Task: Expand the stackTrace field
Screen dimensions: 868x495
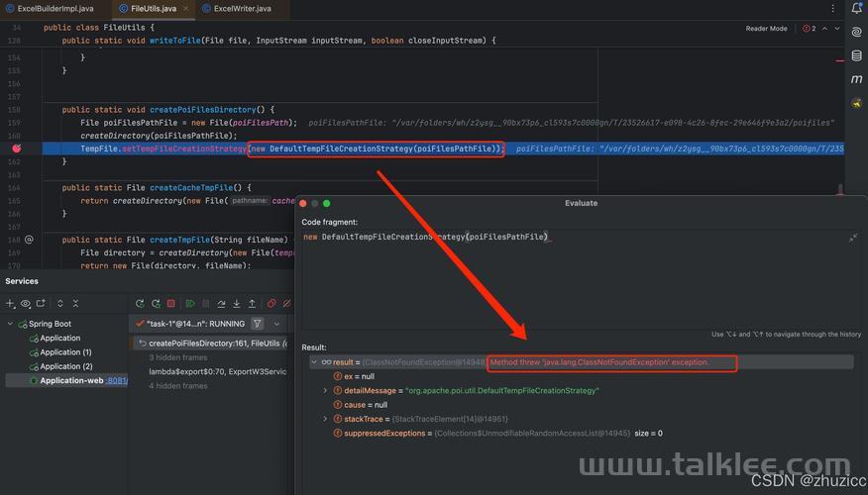Action: pos(325,419)
